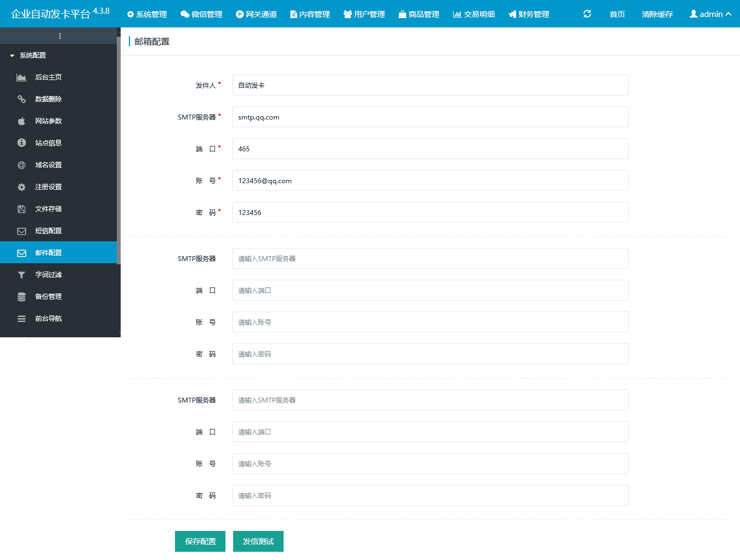Select 字词过滤 in the sidebar

[x=59, y=275]
